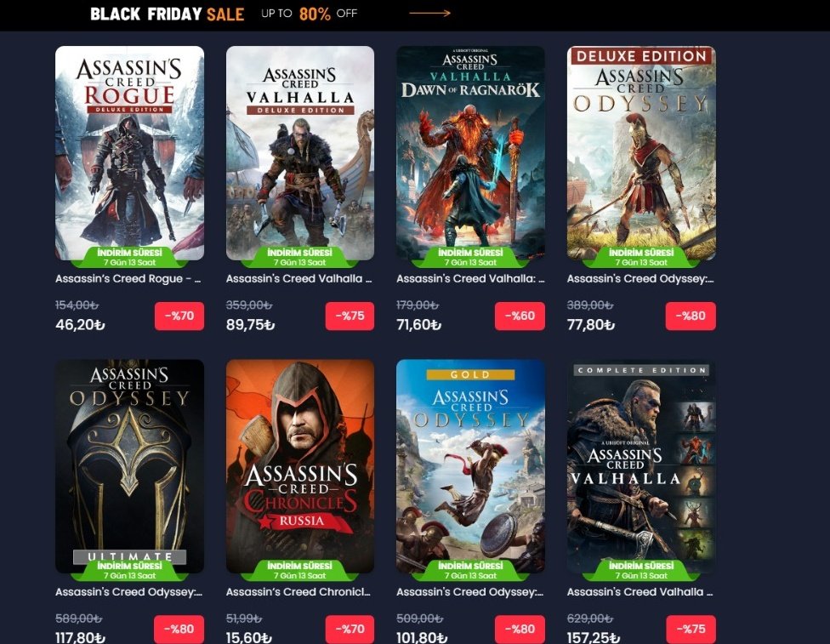
Task: Open the Black Friday Sale banner
Action: [415, 14]
